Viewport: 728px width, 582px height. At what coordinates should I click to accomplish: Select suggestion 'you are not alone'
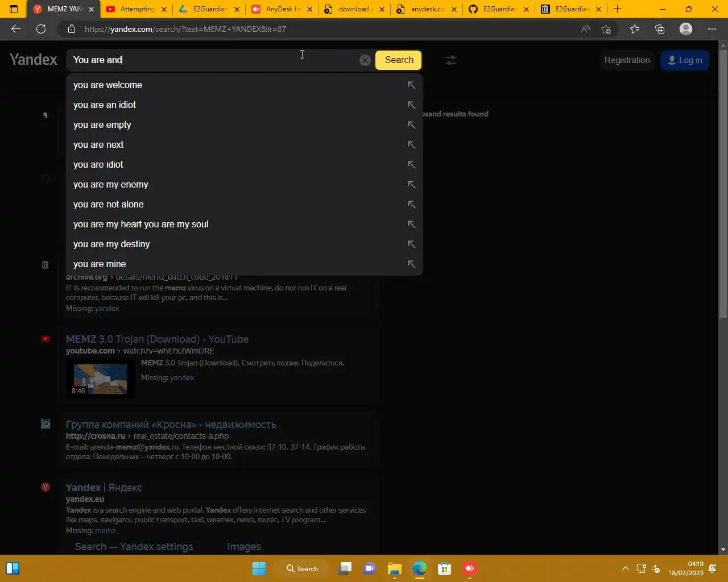[x=244, y=205]
